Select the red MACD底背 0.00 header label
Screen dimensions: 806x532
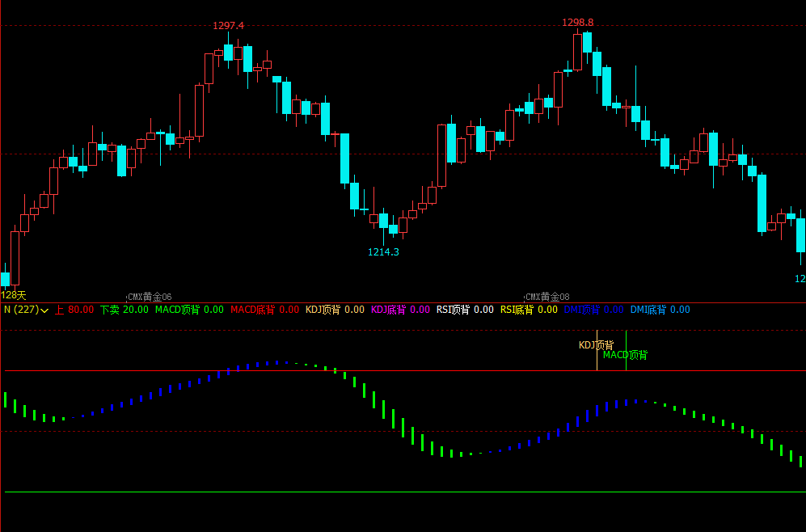point(264,310)
